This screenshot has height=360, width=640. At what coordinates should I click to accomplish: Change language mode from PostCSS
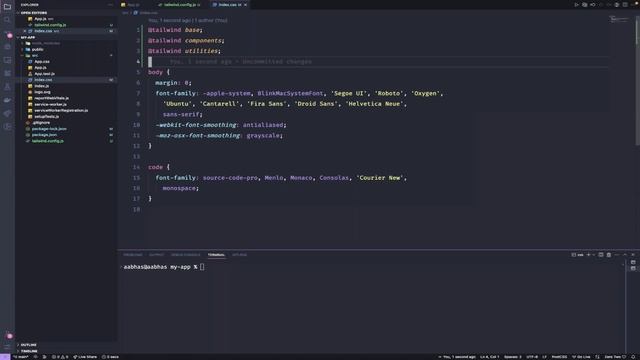[x=559, y=357]
